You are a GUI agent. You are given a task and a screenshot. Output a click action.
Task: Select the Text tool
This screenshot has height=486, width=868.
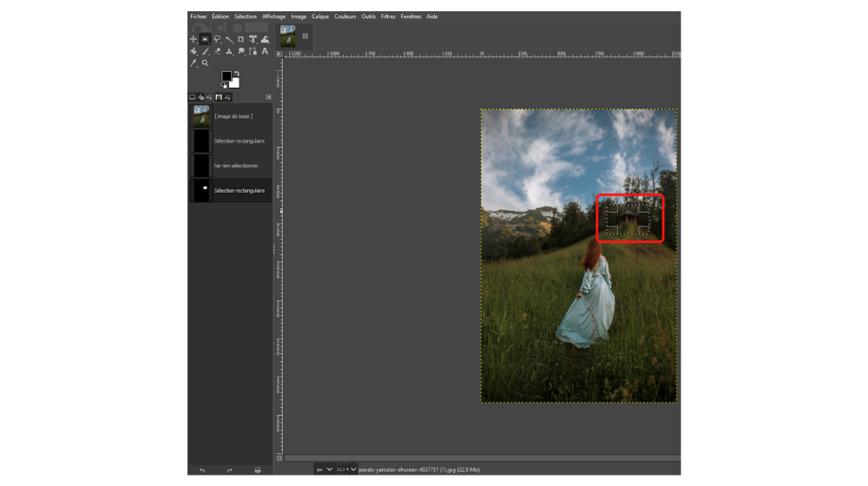pos(265,51)
